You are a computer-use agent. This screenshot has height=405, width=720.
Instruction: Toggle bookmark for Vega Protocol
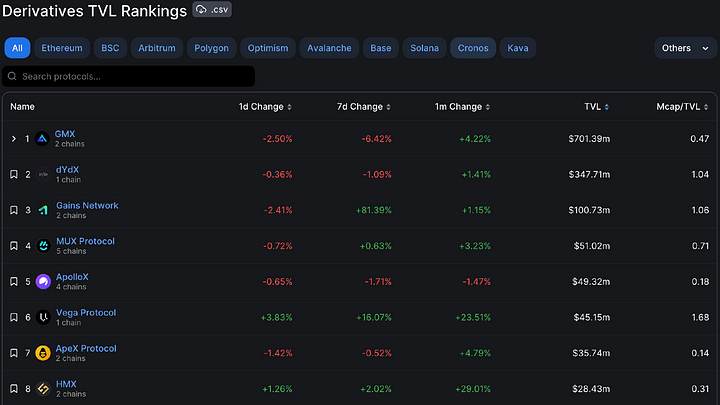pos(14,317)
